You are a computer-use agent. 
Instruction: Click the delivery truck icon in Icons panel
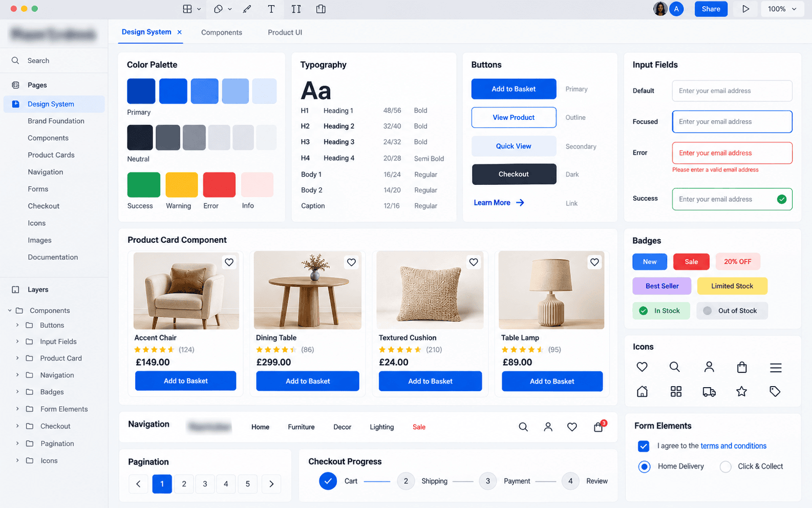pyautogui.click(x=709, y=392)
